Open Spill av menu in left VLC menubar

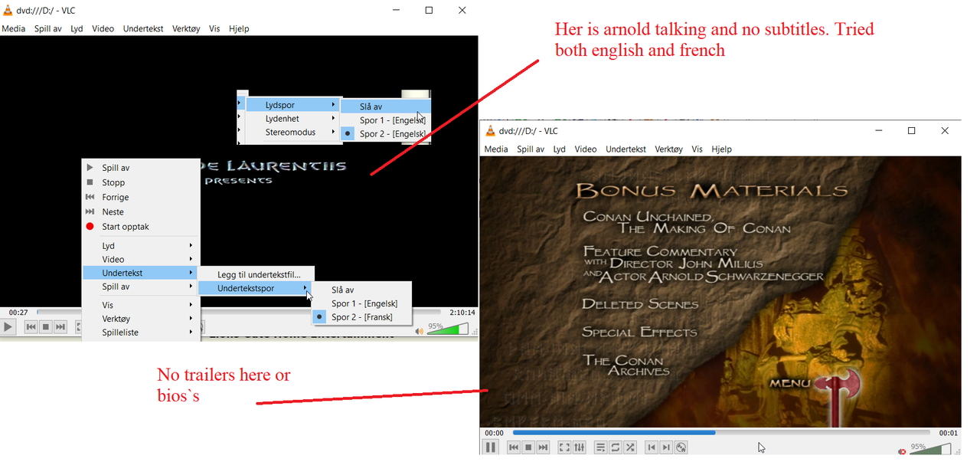click(x=48, y=28)
